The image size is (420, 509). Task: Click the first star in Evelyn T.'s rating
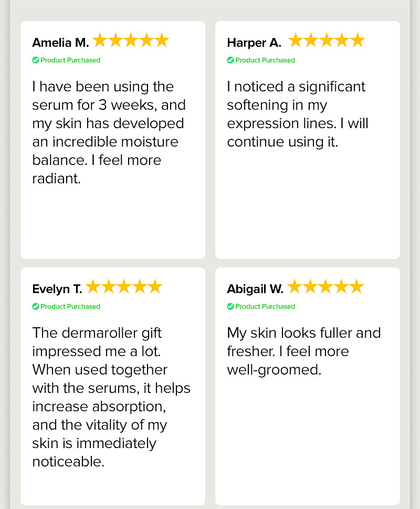click(x=93, y=287)
